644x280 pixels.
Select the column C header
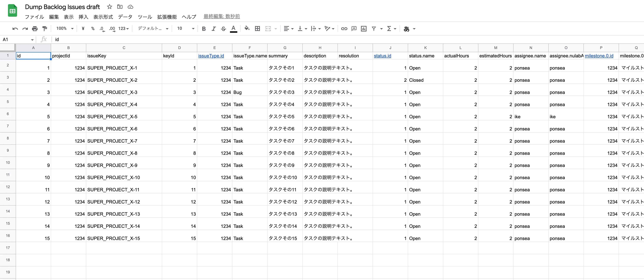(x=124, y=48)
